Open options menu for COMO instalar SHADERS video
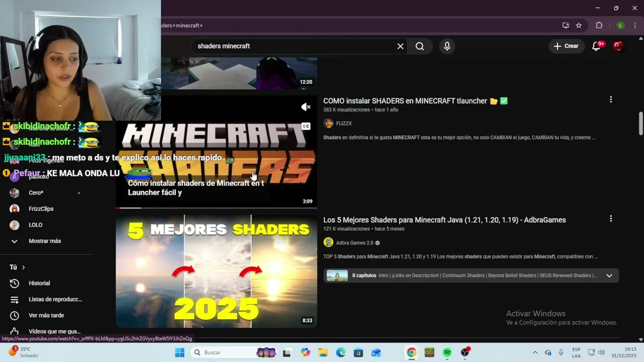Image resolution: width=644 pixels, height=362 pixels. (x=611, y=100)
